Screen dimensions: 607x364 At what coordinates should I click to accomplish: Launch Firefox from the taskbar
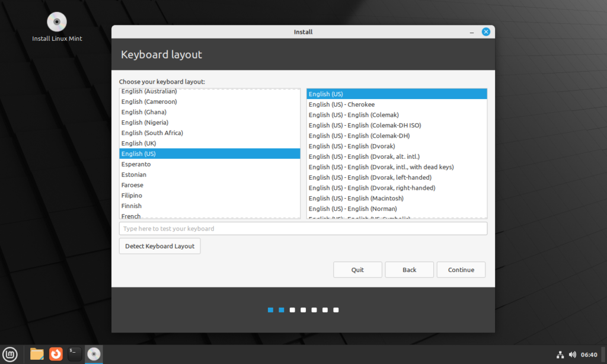[55, 354]
